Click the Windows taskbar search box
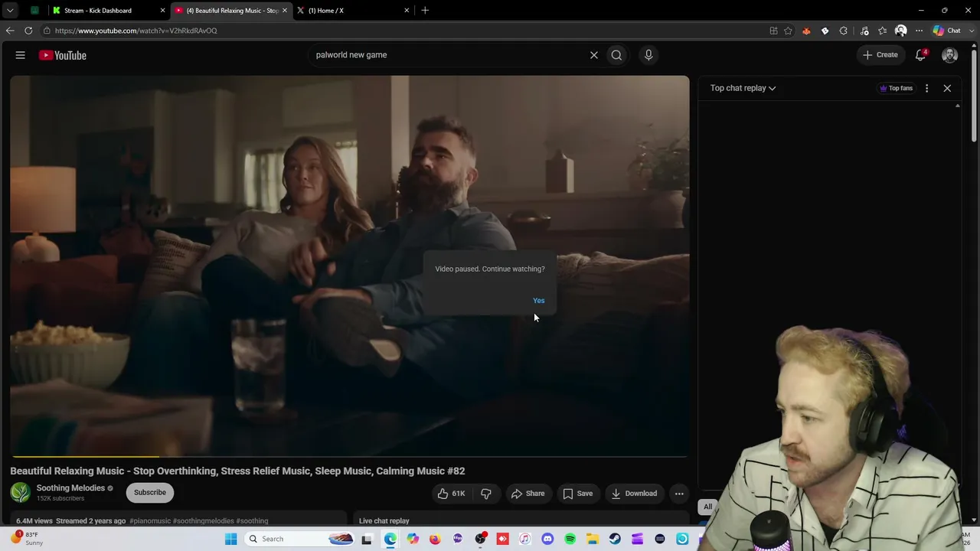The width and height of the screenshot is (980, 551). tap(300, 539)
